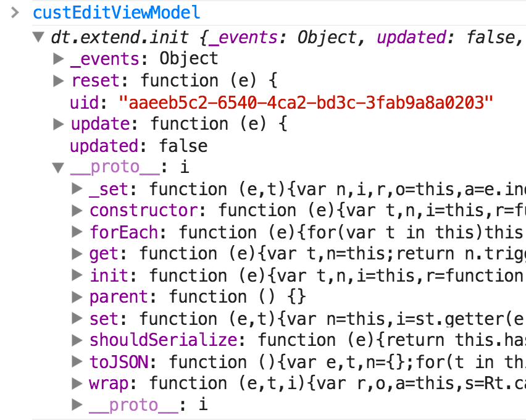Expand the nested __proto__ at bottom
Screen dimensions: 526x420
tap(77, 405)
